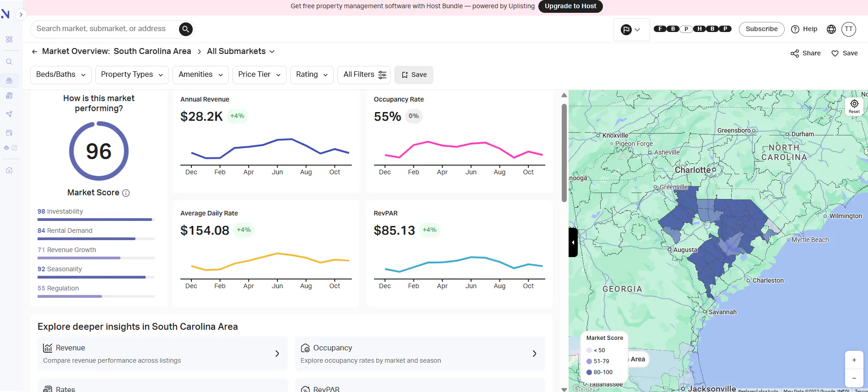Open the connected nodes sidebar icon
The width and height of the screenshot is (868, 392).
click(x=9, y=114)
